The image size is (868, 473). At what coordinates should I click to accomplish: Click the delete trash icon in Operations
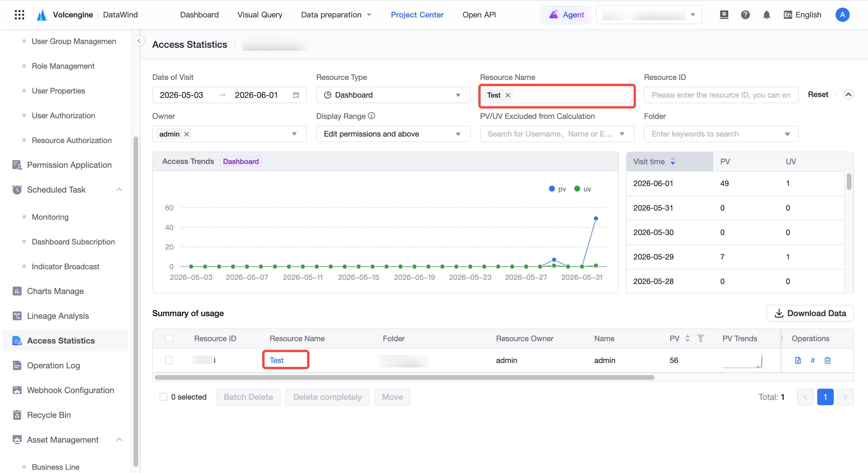click(x=827, y=360)
